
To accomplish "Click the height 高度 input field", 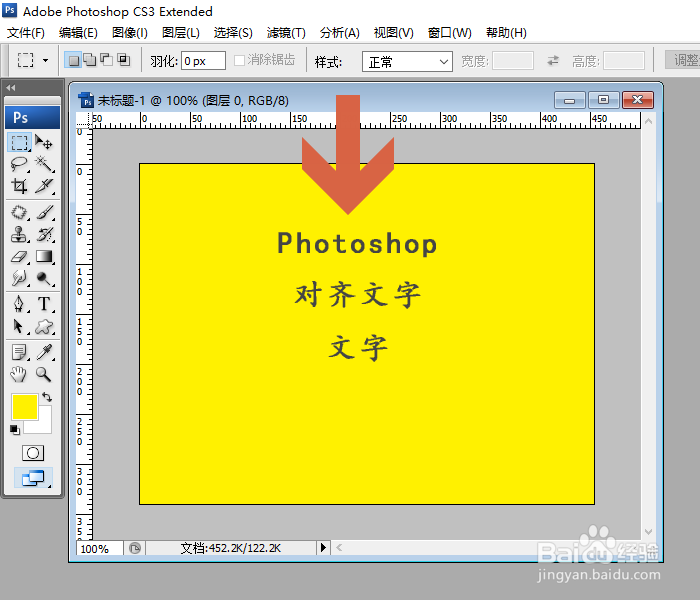I will (x=624, y=60).
